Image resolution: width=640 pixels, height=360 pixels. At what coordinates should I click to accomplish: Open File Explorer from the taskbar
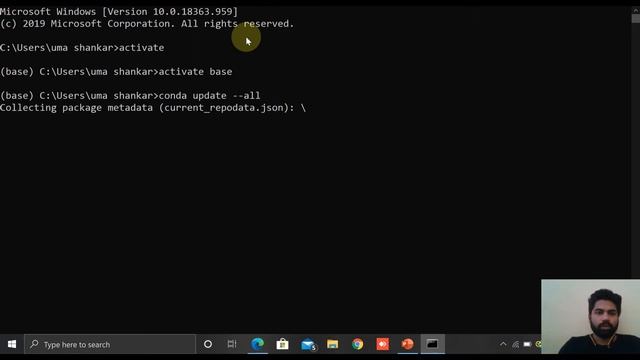(333, 344)
